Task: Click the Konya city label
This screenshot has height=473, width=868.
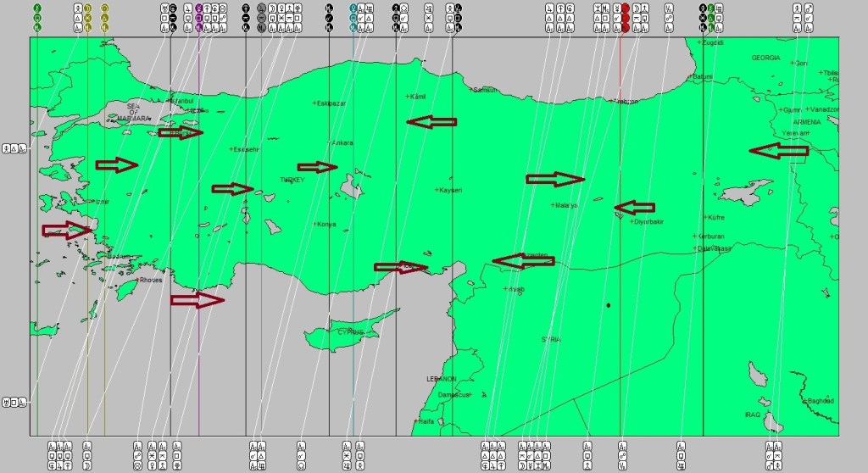Action: (x=326, y=225)
